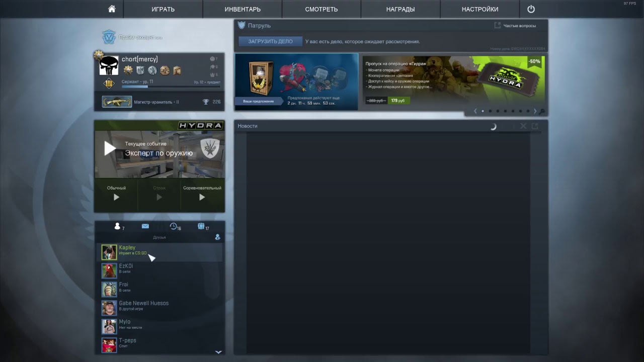Close the Новости news panel
The height and width of the screenshot is (362, 644).
coord(523,126)
